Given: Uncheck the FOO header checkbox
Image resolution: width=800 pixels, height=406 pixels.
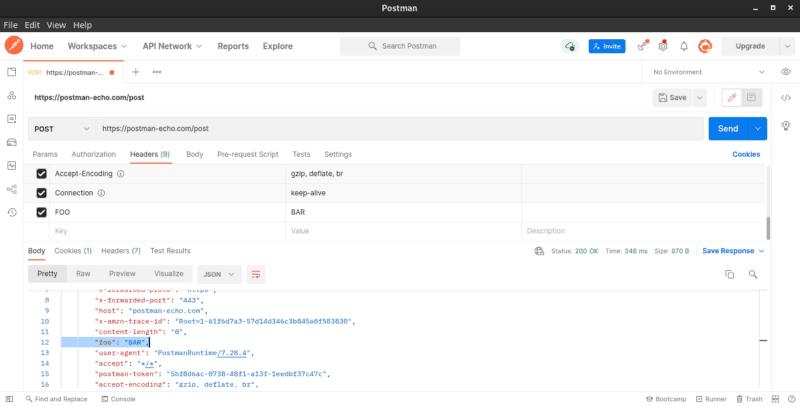Looking at the screenshot, I should click(x=42, y=213).
